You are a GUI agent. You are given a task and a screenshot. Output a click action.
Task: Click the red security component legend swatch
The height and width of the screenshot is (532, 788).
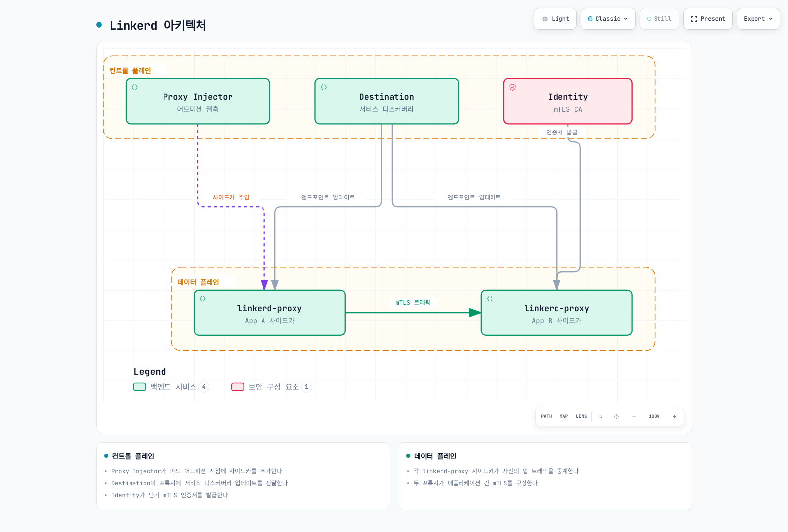(238, 387)
